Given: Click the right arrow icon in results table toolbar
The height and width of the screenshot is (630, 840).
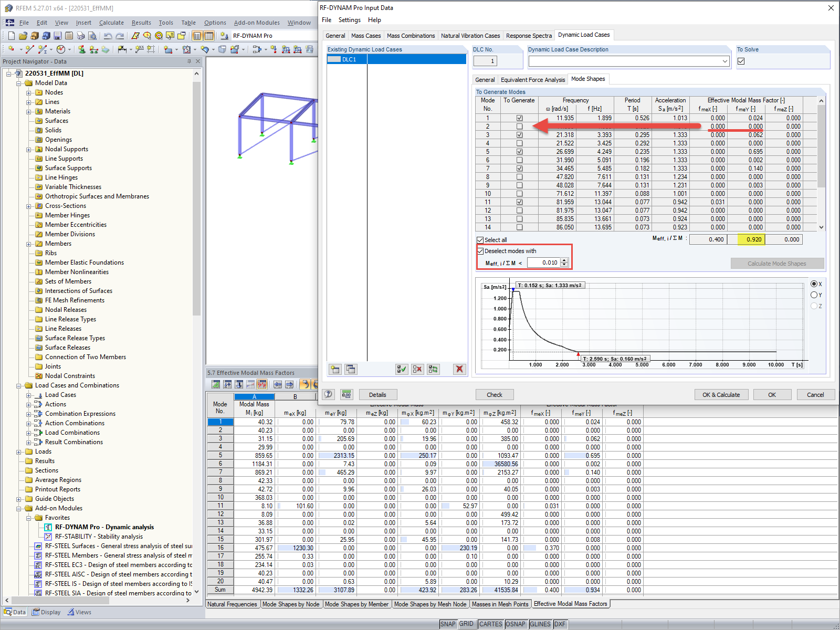Looking at the screenshot, I should tap(289, 384).
